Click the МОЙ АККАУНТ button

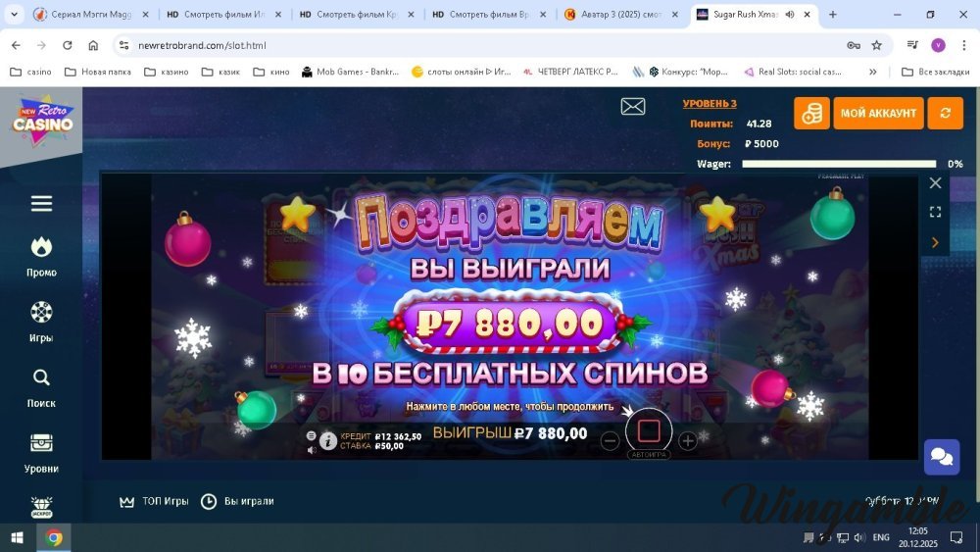click(x=878, y=113)
